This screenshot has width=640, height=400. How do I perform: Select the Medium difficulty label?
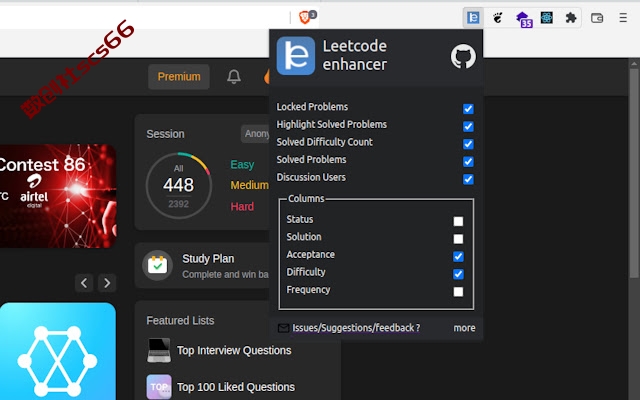[x=249, y=185]
